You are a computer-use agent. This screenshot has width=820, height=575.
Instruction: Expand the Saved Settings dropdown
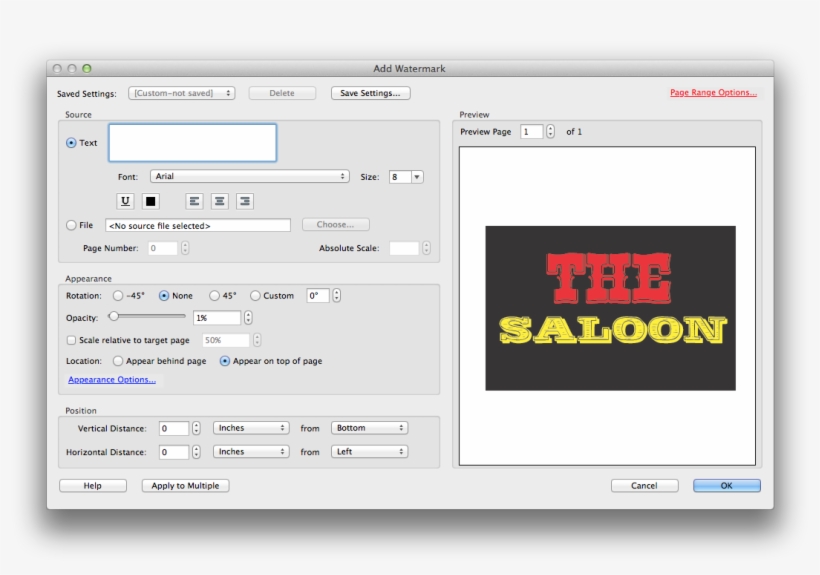point(181,93)
